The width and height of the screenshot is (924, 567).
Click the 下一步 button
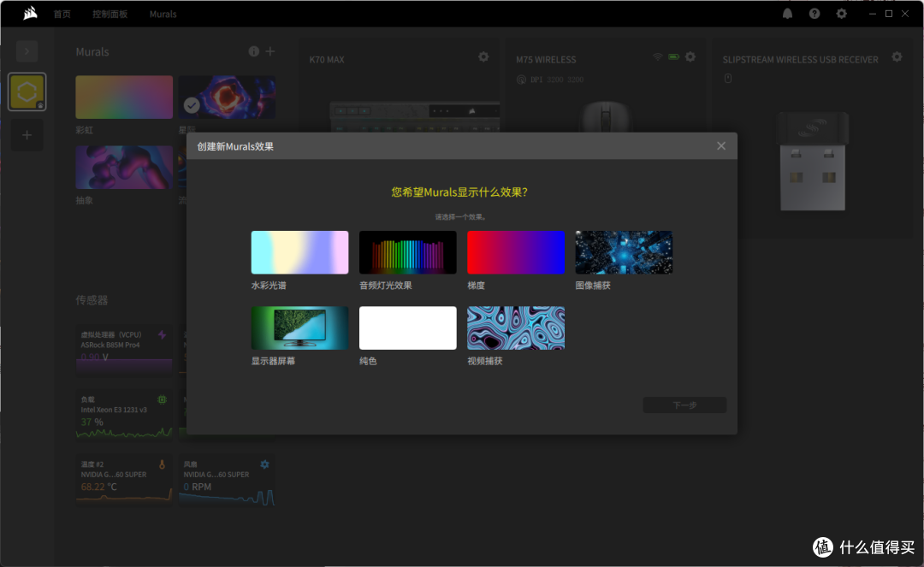[684, 405]
